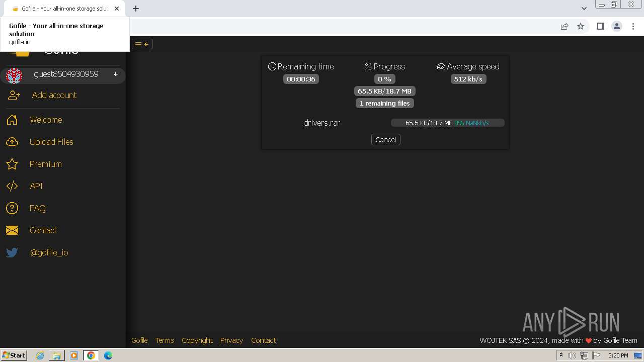Open Windows Media Player from the taskbar
The width and height of the screenshot is (644, 362).
click(x=74, y=355)
